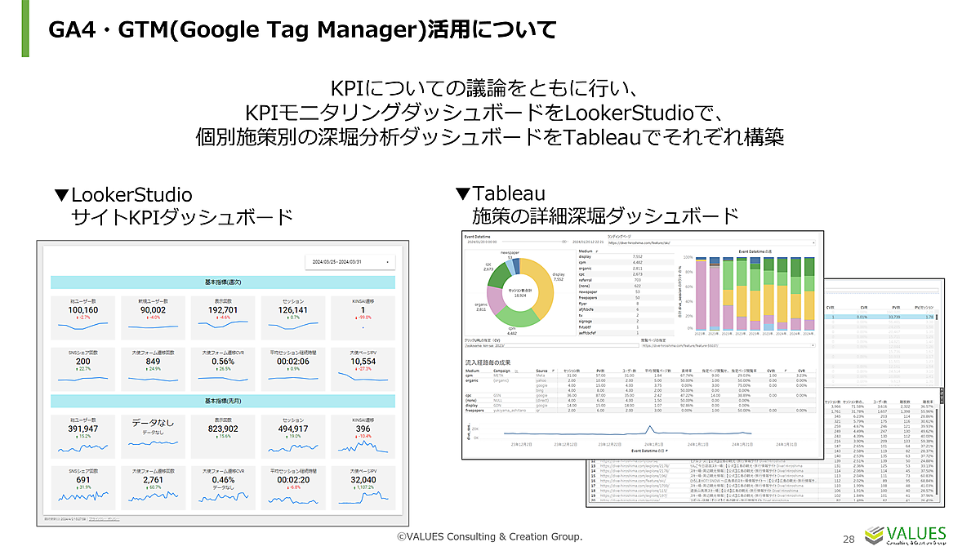Image resolution: width=980 pixels, height=551 pixels.
Task: Click the クリックURLの指定 input field
Action: tap(552, 345)
